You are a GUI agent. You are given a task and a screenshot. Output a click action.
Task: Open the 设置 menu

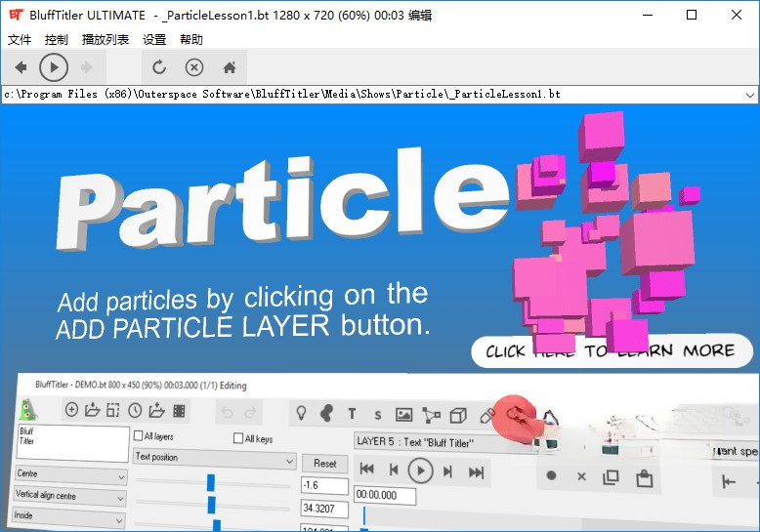coord(154,40)
